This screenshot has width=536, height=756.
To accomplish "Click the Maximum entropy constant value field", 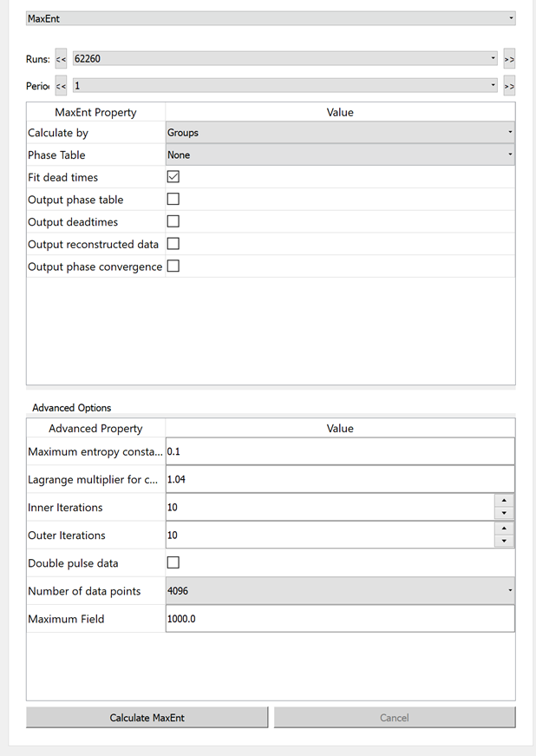I will (x=339, y=452).
